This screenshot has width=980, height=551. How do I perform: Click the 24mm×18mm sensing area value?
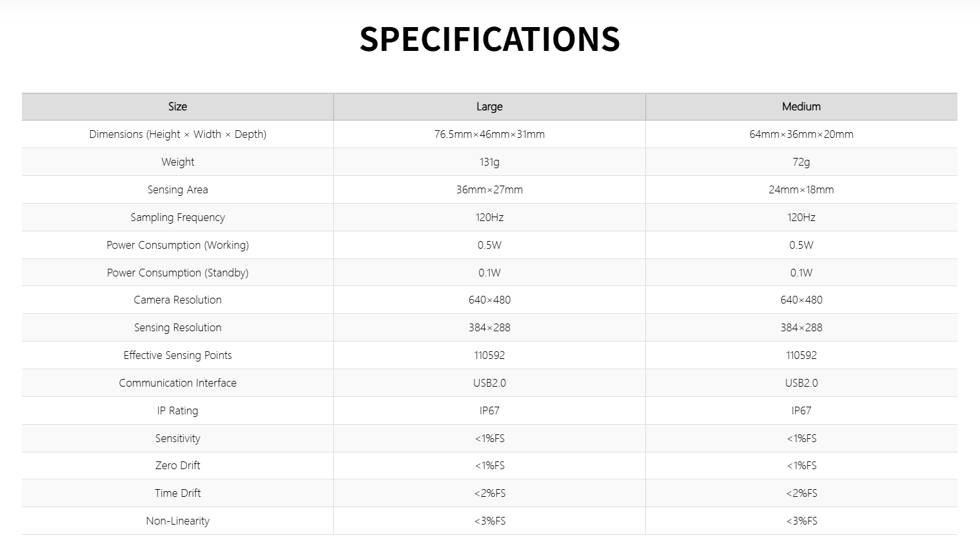[x=801, y=189]
